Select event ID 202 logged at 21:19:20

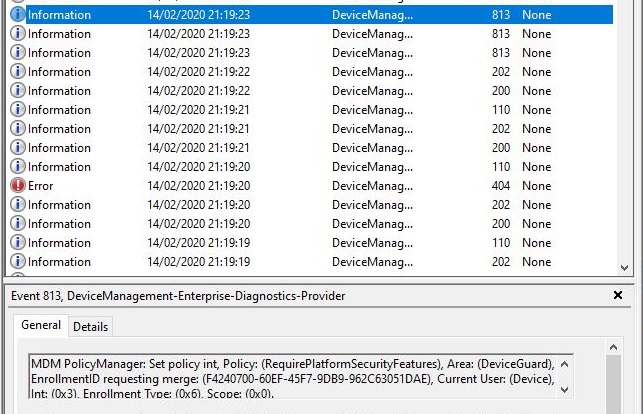501,205
